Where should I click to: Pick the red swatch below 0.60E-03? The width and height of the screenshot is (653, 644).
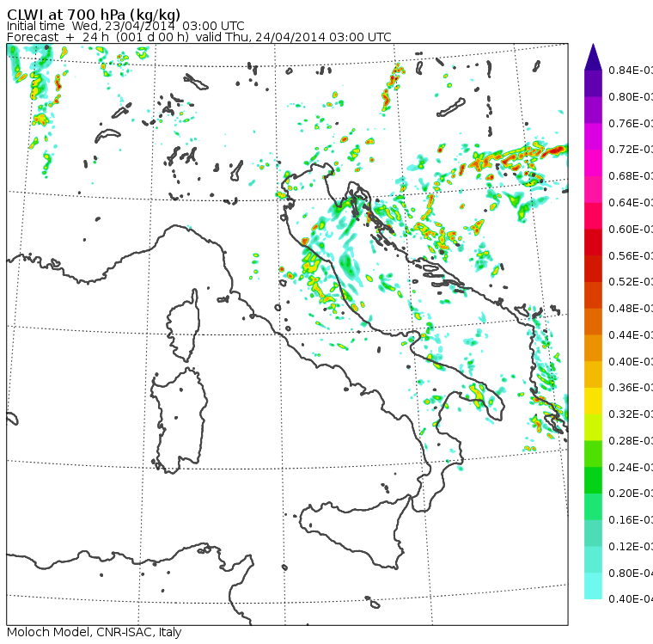(593, 242)
